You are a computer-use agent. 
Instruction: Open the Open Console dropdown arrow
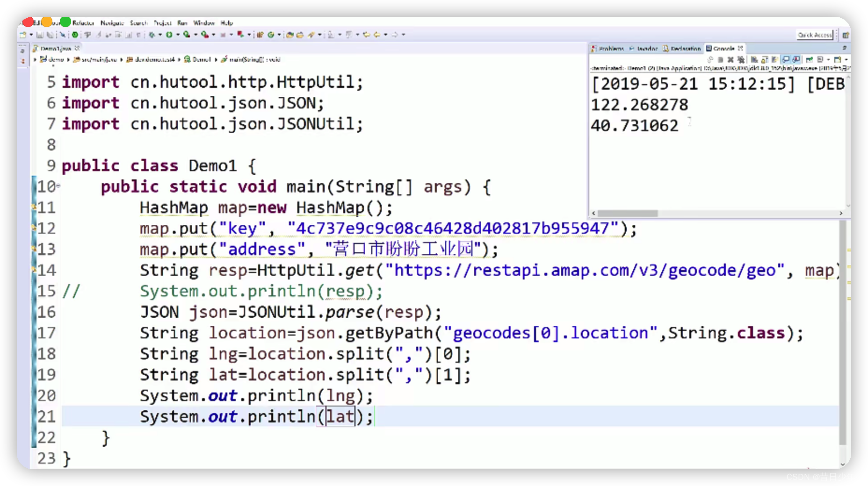coord(846,60)
